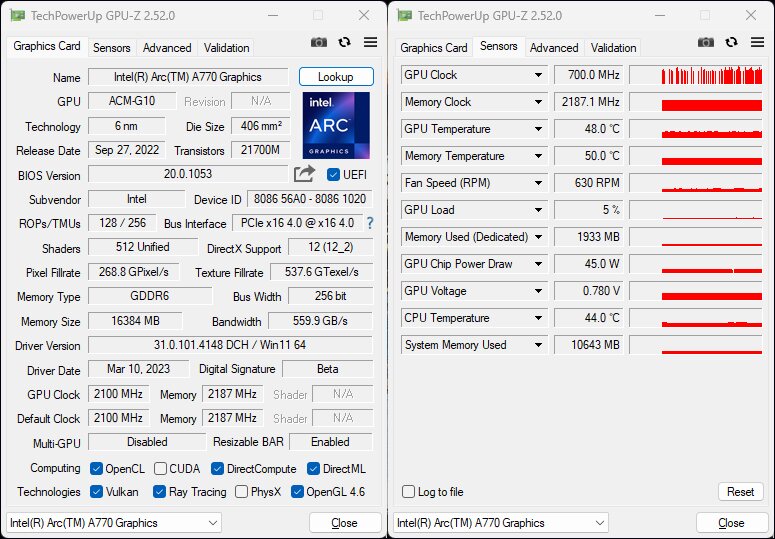This screenshot has width=775, height=539.
Task: Toggle the Vulkan checkbox
Action: click(x=96, y=492)
